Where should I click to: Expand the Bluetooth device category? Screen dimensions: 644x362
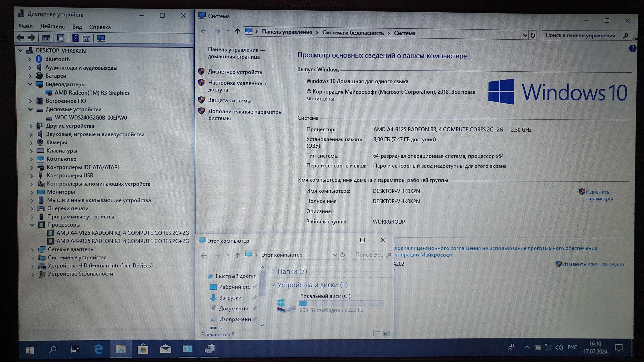30,59
